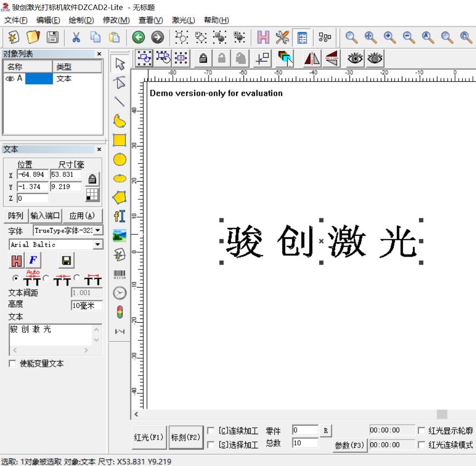The width and height of the screenshot is (476, 466).
Task: Select the ellipse drawing tool
Action: 120,178
